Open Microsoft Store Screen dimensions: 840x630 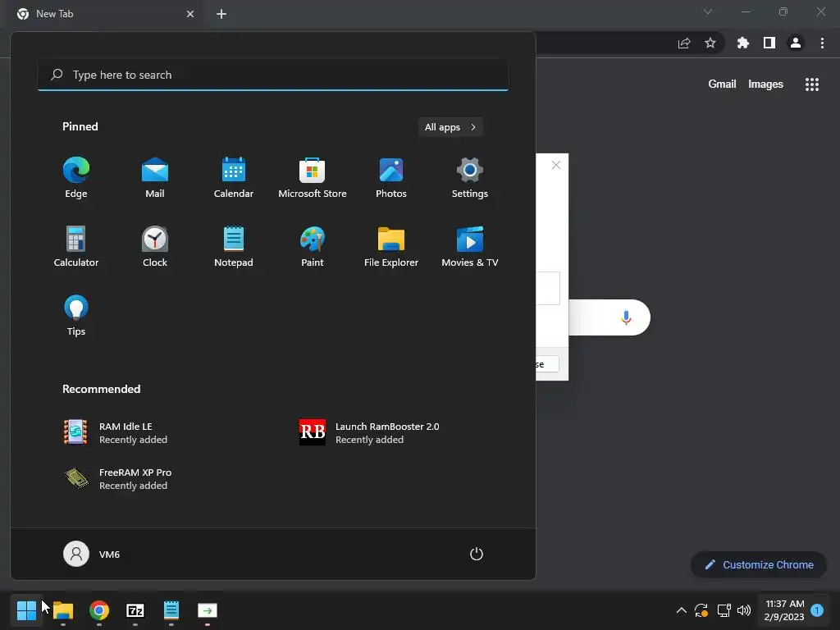pyautogui.click(x=313, y=177)
